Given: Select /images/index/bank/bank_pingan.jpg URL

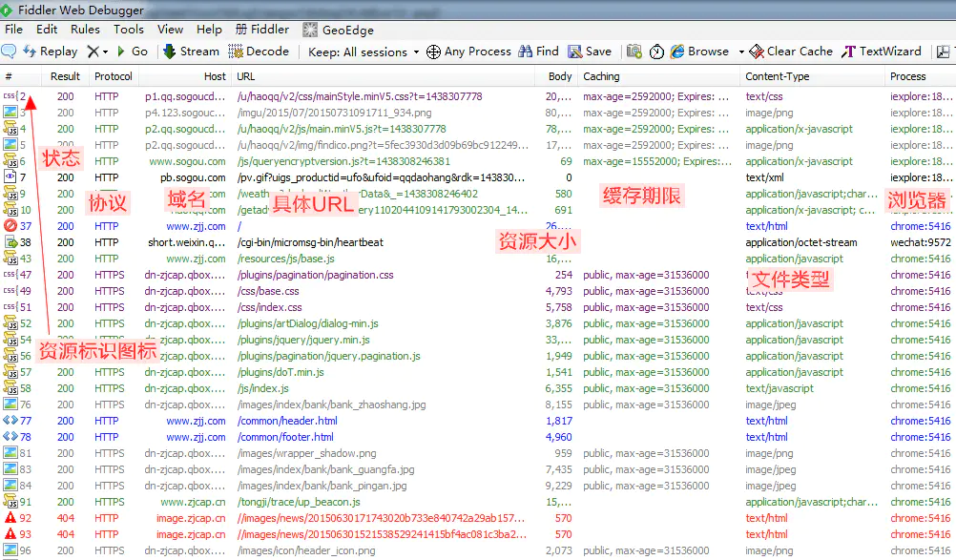Looking at the screenshot, I should coord(322,486).
